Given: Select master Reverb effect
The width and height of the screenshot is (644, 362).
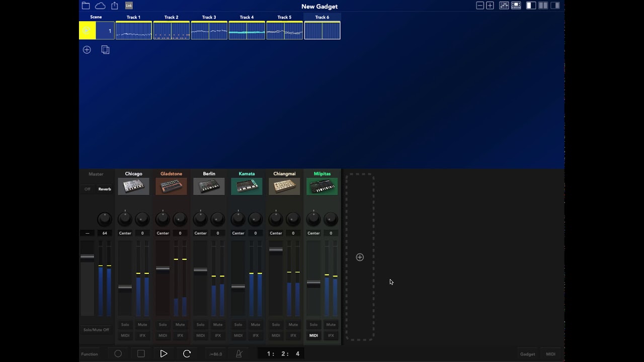Looking at the screenshot, I should (105, 189).
